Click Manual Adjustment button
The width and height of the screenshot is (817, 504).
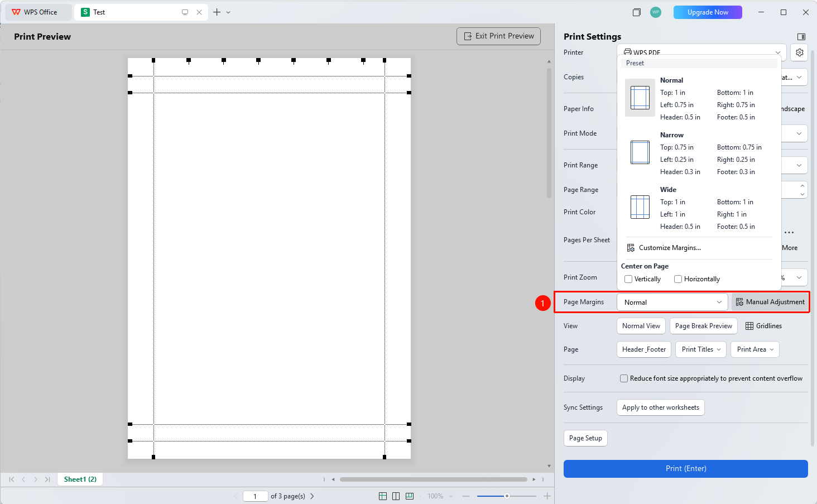770,302
